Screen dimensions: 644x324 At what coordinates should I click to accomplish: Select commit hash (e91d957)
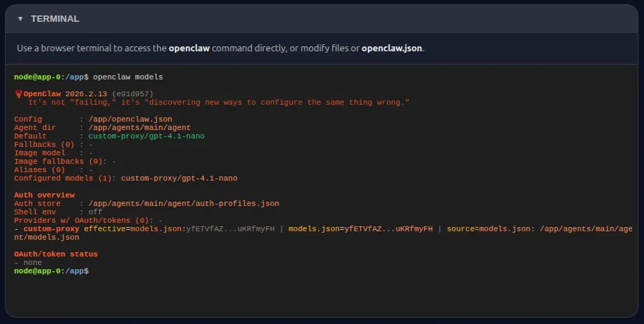[132, 94]
